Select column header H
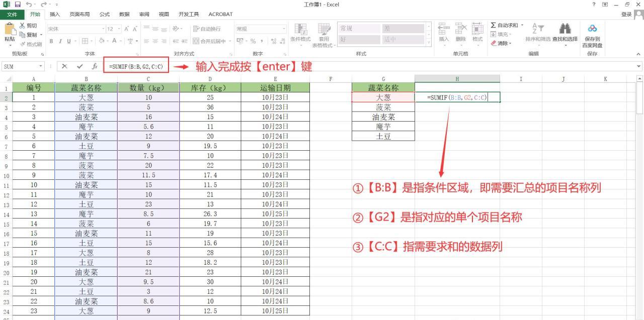644x320 pixels. pos(457,78)
